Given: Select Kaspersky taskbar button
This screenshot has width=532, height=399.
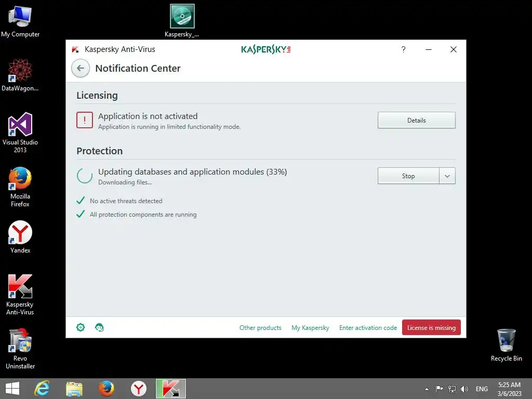Looking at the screenshot, I should [x=170, y=389].
